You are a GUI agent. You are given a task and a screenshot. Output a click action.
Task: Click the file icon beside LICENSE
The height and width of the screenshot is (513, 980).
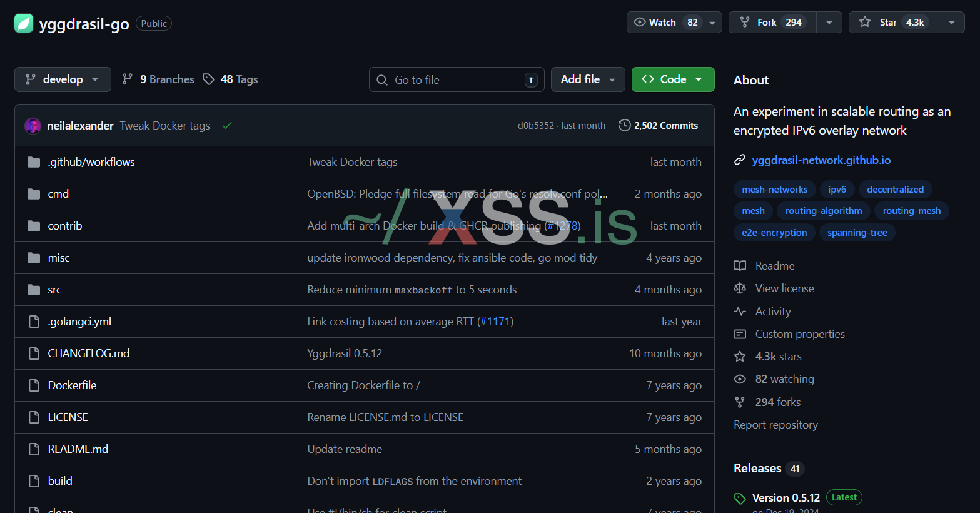point(34,417)
